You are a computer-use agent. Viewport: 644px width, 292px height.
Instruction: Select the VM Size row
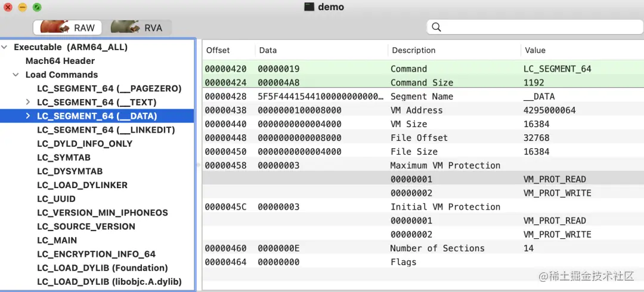(x=423, y=124)
